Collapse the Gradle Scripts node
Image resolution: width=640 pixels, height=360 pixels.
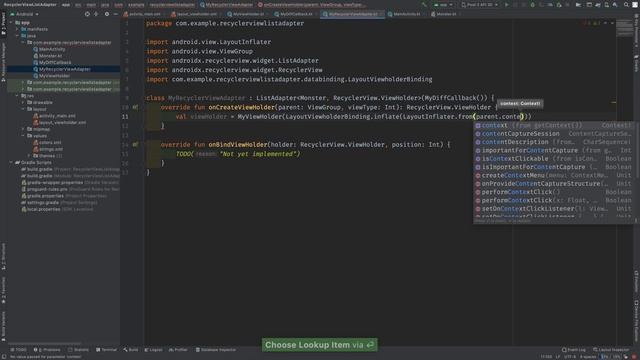(11, 162)
